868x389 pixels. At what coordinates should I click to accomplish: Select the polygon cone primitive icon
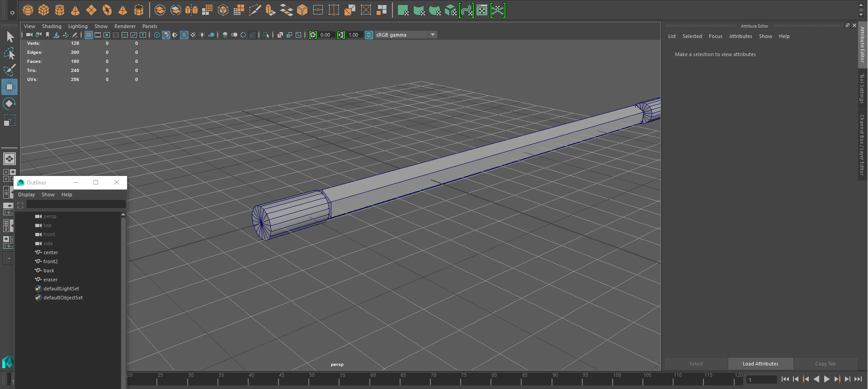75,10
